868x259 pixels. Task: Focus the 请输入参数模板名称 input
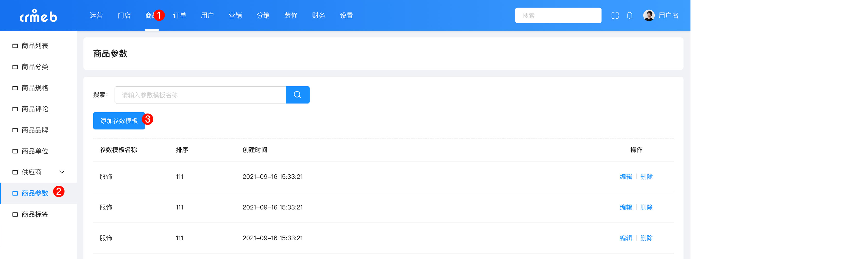[200, 95]
